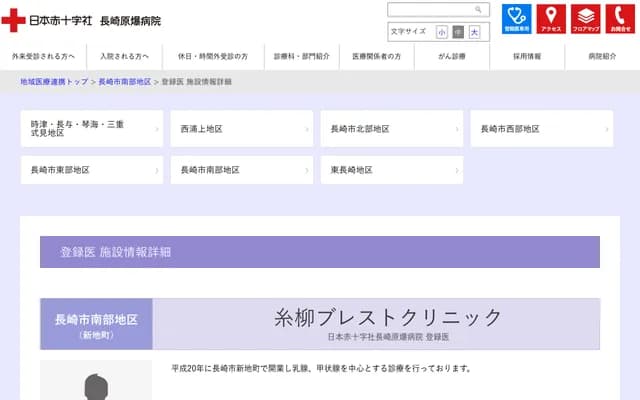Set font size to 小
Viewport: 640px width, 400px height.
(x=442, y=32)
